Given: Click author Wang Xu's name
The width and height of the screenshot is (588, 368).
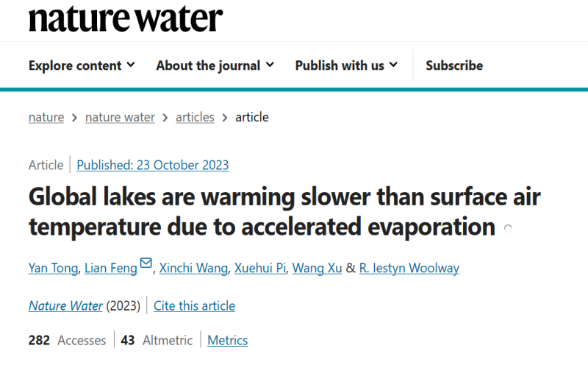Looking at the screenshot, I should [318, 268].
